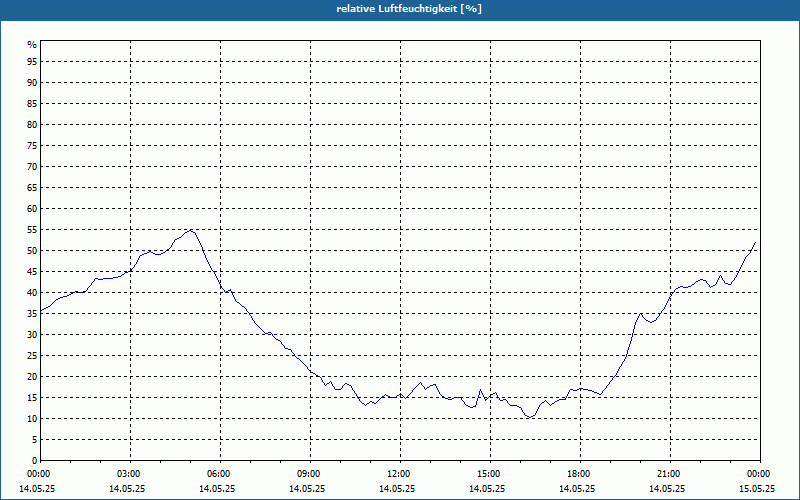Click the '15.05.25' date label

point(757,488)
